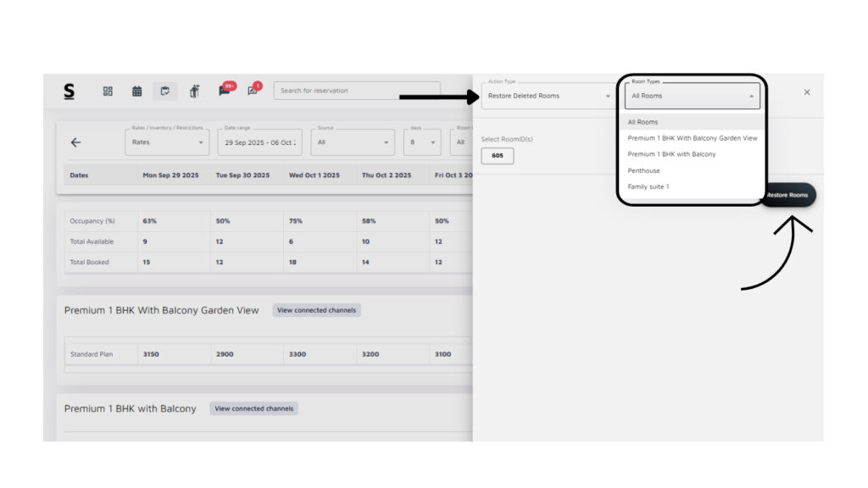The height and width of the screenshot is (488, 868).
Task: Toggle room ID 605 chip
Action: 497,156
